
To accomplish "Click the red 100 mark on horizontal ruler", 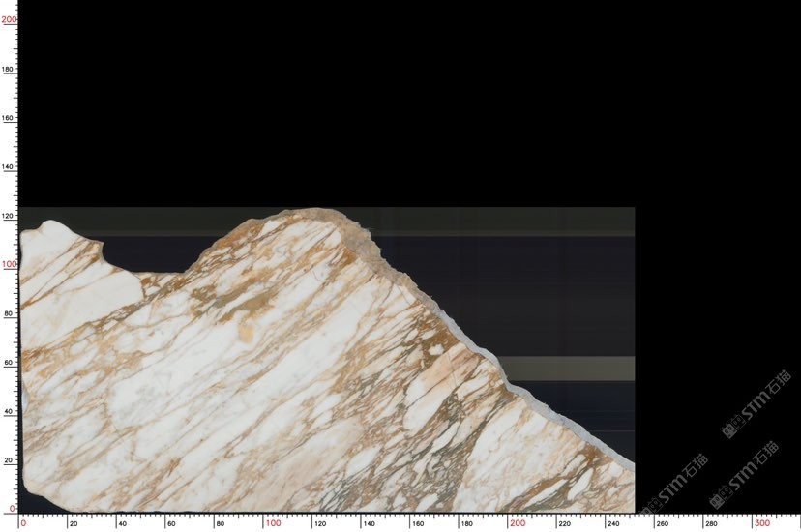I will [273, 523].
